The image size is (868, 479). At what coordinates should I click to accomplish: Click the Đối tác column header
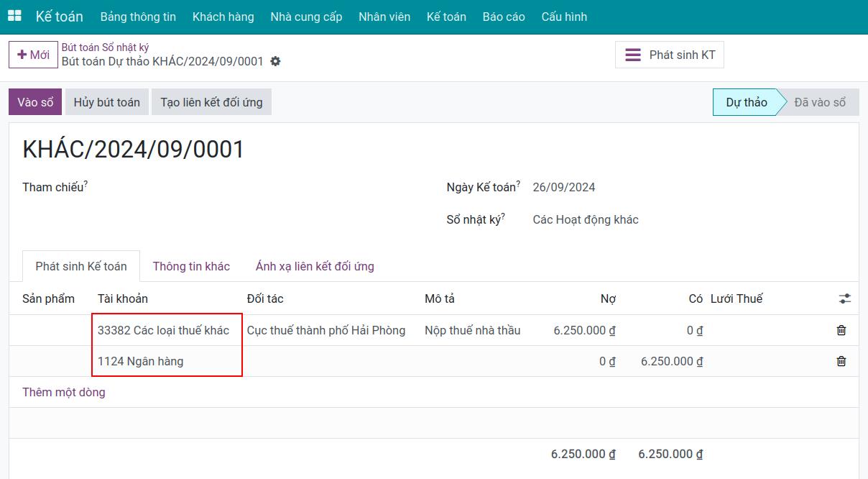tap(265, 298)
